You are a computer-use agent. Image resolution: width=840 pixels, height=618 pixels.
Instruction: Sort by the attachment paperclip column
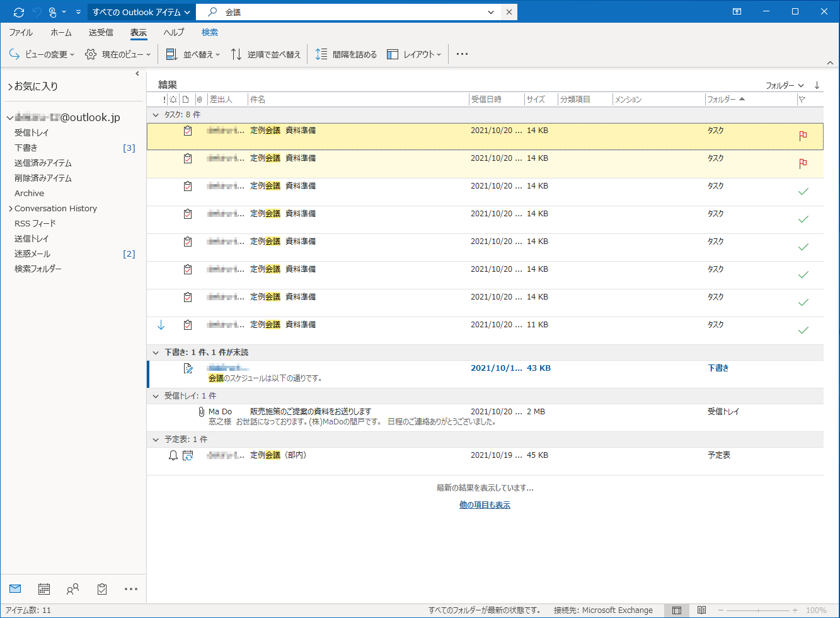[199, 100]
